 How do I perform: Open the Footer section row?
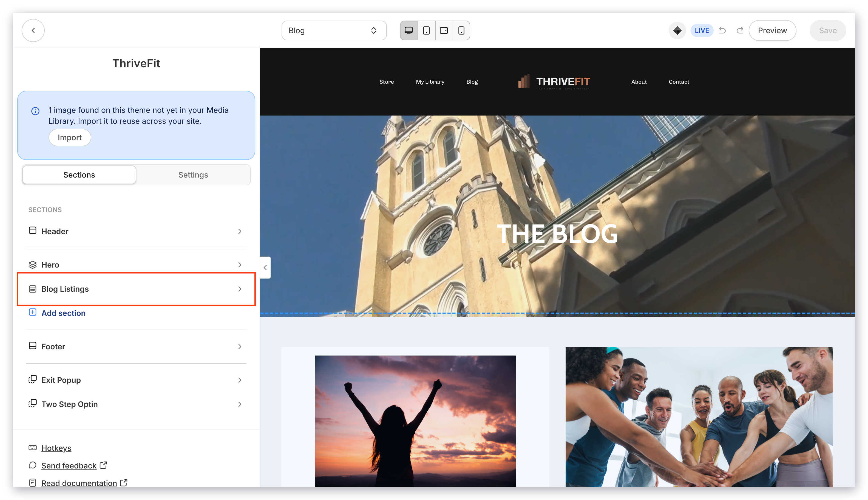[136, 347]
